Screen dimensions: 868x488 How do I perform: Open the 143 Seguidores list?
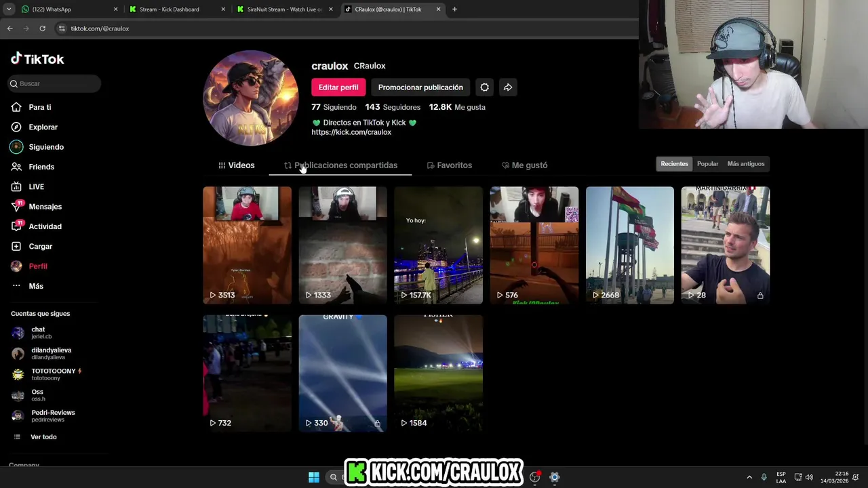[x=393, y=107]
